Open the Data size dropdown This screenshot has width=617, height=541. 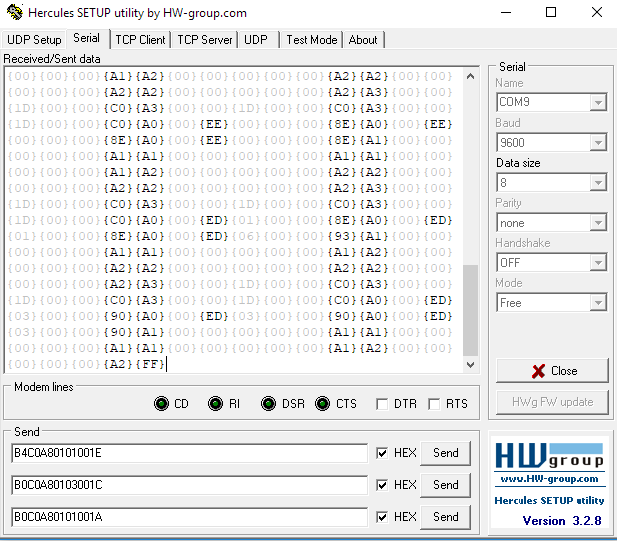click(x=598, y=183)
